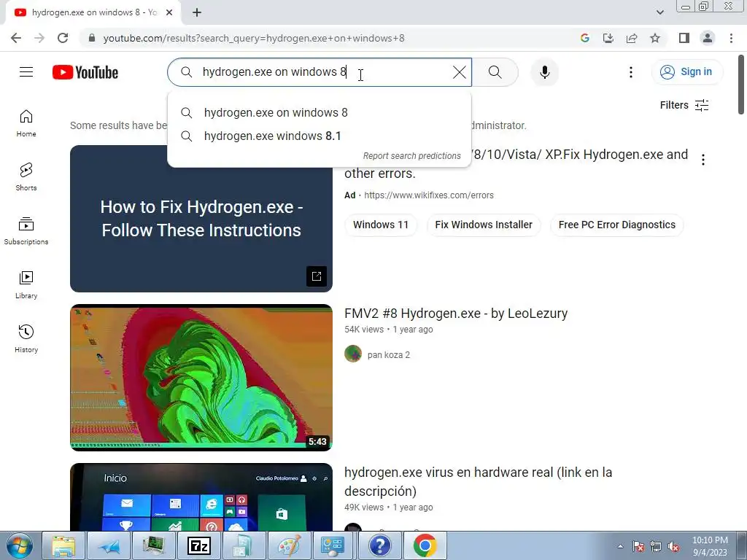Open Paint from taskbar
This screenshot has height=560, width=747.
[x=289, y=545]
